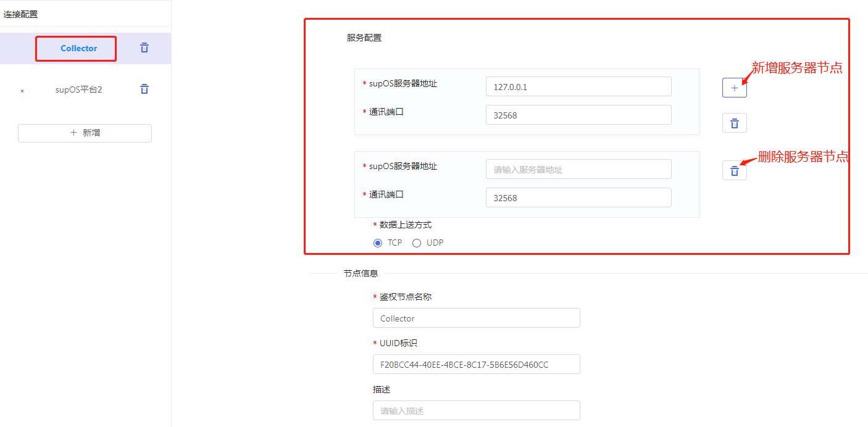Click the 连接配置 panel heading
The width and height of the screenshot is (868, 427).
tap(20, 14)
